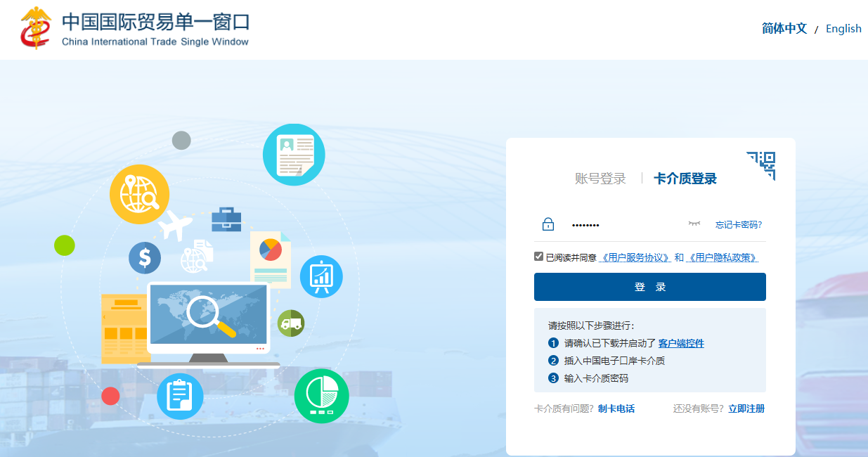This screenshot has width=868, height=457.
Task: Click the China Customs caduceus logo emblem
Action: pyautogui.click(x=37, y=29)
